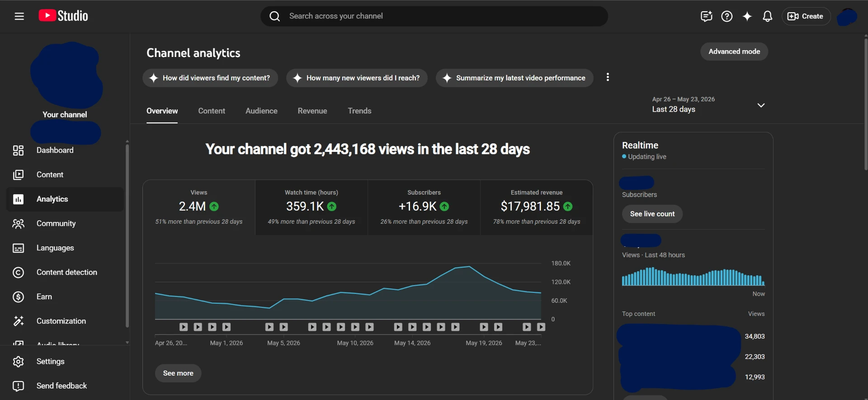Open the Help question mark icon

coord(726,16)
